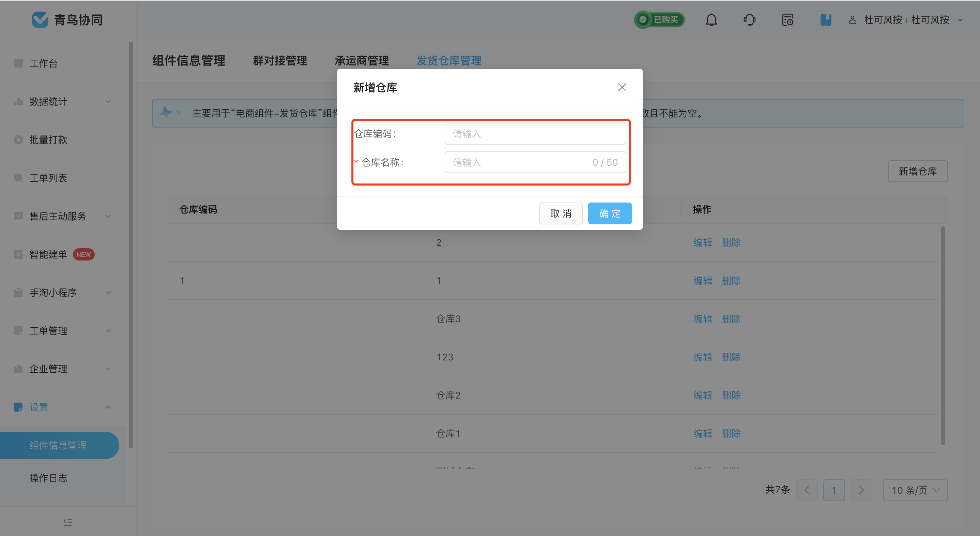This screenshot has height=536, width=980.
Task: Click the sparkle icon in info banner
Action: [x=166, y=113]
